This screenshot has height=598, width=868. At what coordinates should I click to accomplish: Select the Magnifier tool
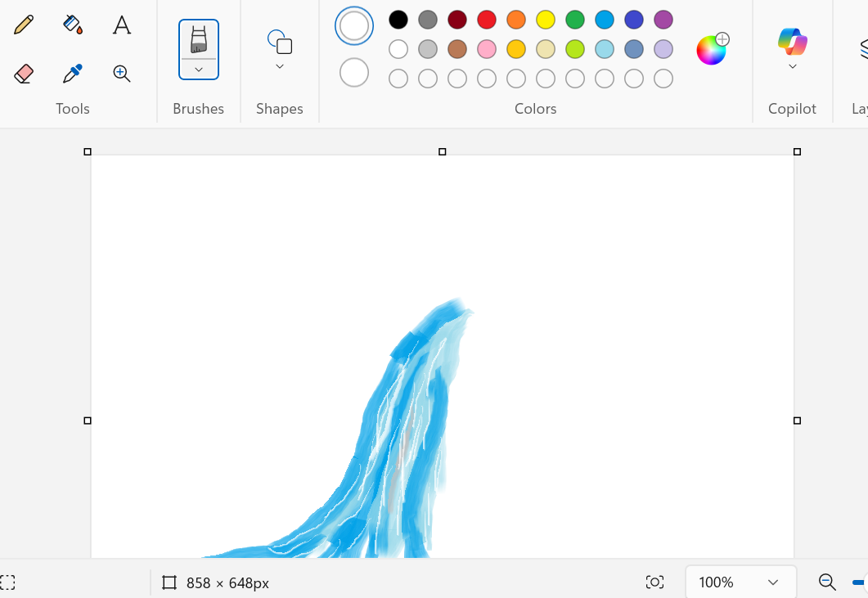[121, 74]
